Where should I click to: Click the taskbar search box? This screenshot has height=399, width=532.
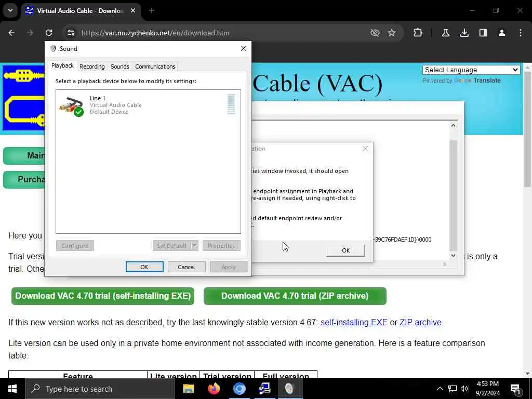click(100, 389)
